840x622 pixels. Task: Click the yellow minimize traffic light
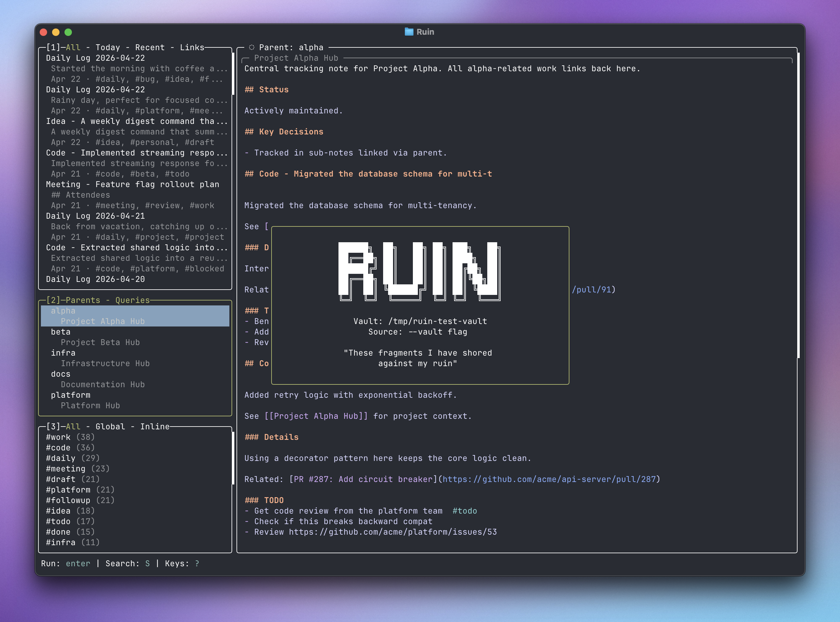(x=56, y=33)
